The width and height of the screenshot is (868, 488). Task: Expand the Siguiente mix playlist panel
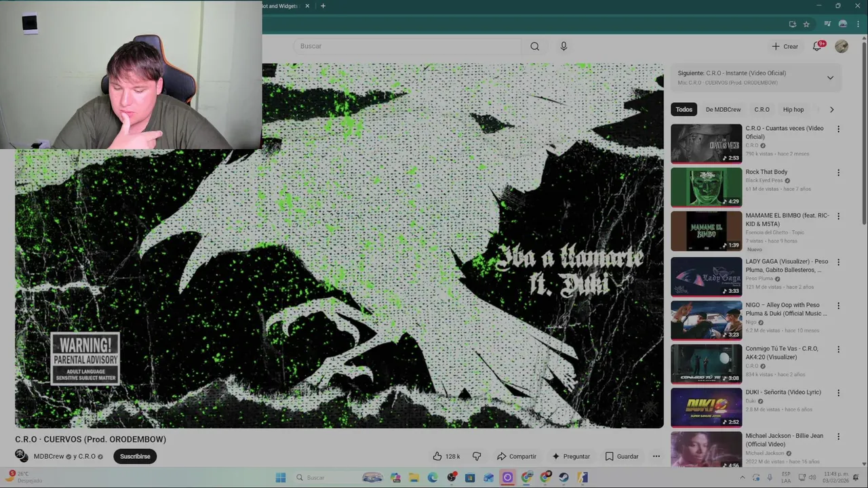830,78
